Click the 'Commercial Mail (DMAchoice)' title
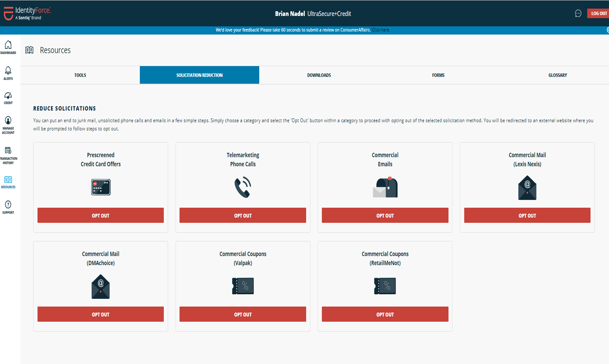The width and height of the screenshot is (609, 364). point(101,258)
